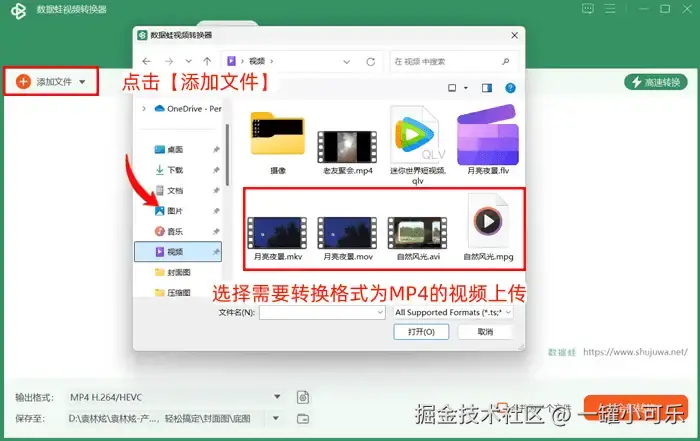Click the sidebar vertical scrollbar
The height and width of the screenshot is (441, 700).
(x=227, y=155)
